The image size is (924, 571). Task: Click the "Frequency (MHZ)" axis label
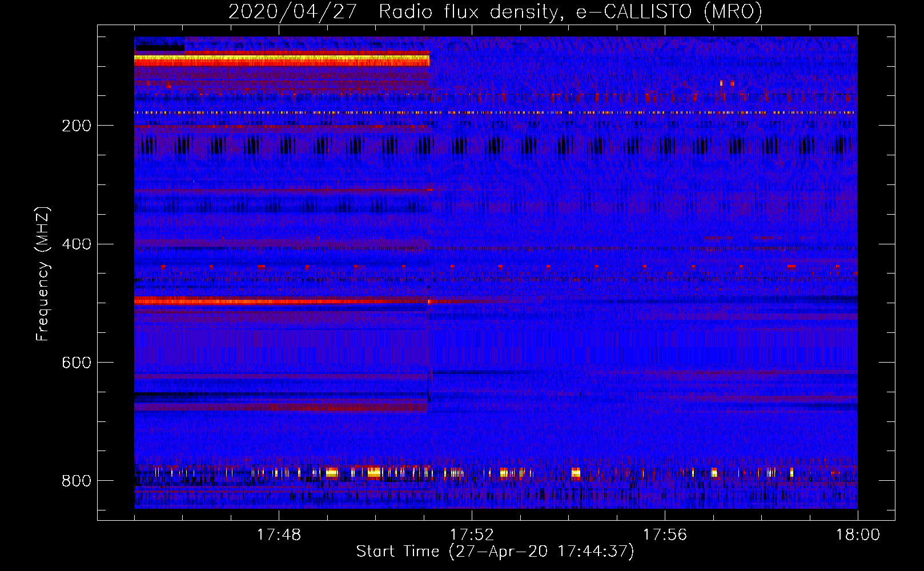42,274
